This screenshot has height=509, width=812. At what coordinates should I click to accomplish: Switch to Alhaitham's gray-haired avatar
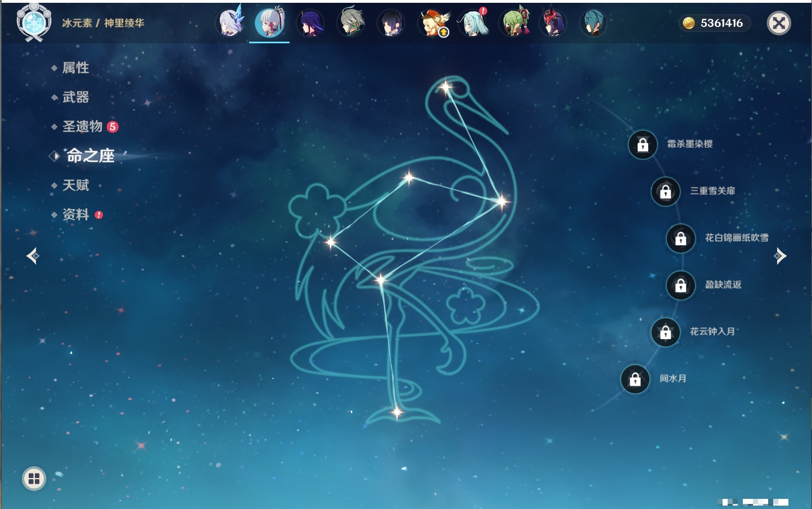[351, 23]
